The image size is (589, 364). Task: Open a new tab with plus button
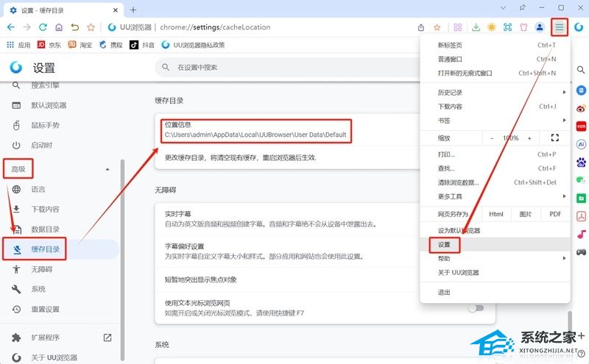tap(133, 10)
